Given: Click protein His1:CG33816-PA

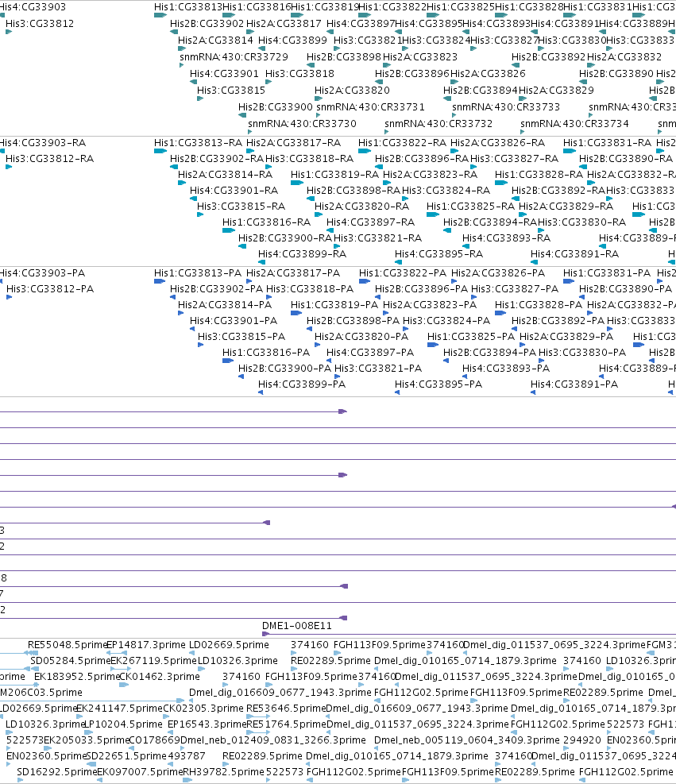Looking at the screenshot, I should (266, 352).
